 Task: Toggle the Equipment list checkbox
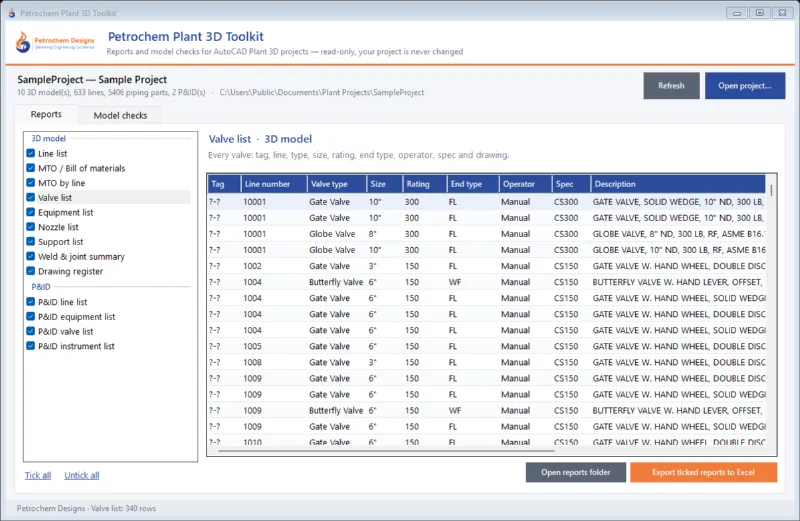tap(31, 212)
